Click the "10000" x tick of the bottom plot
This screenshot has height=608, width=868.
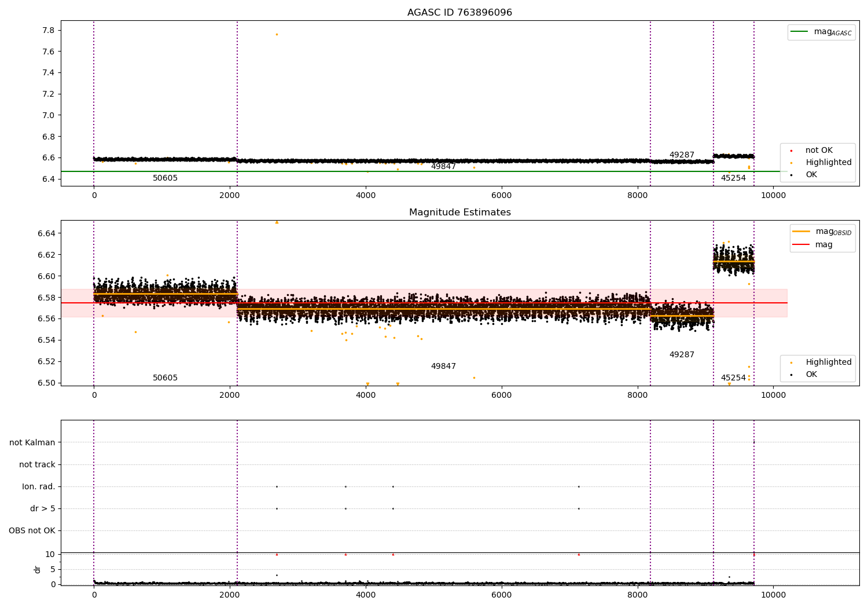click(x=773, y=594)
